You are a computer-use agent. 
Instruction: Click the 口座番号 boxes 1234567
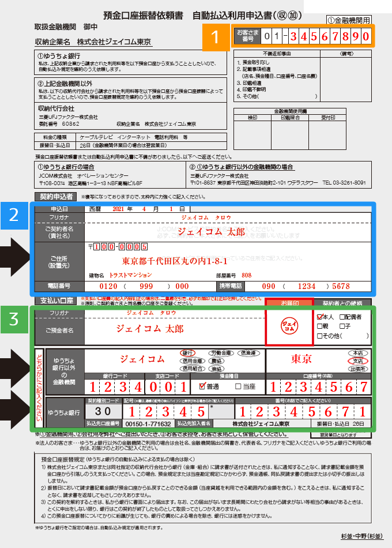coord(319,387)
